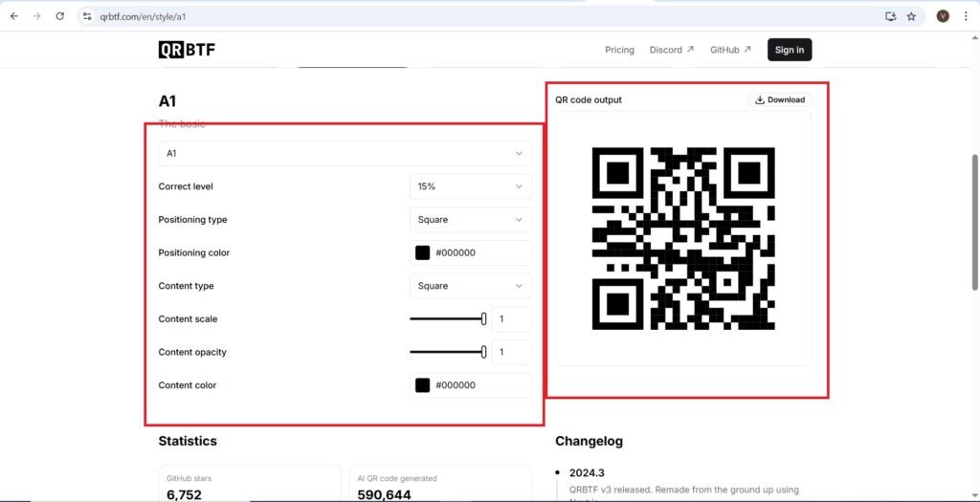Click the browser back arrow

(14, 16)
